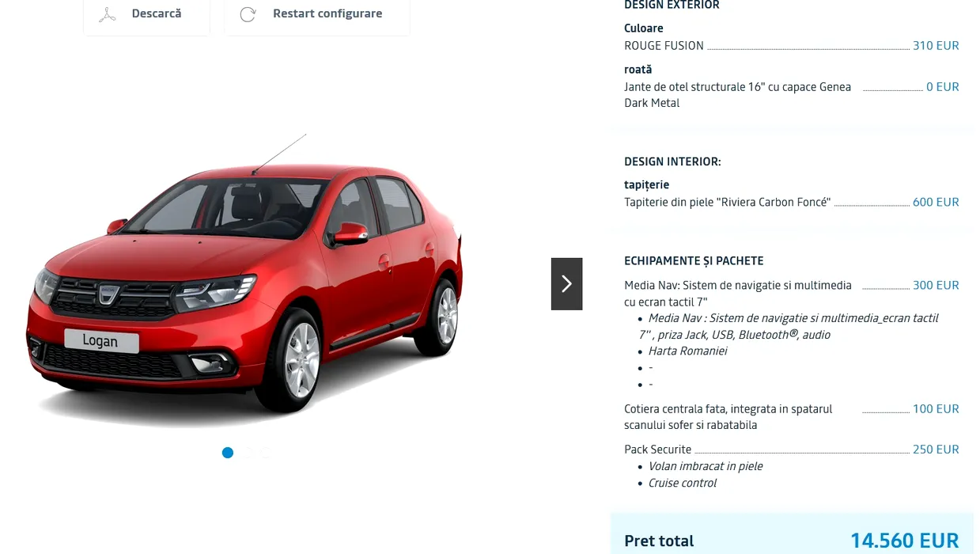The image size is (980, 554).
Task: Click the 0 EUR wheel price
Action: (x=943, y=87)
